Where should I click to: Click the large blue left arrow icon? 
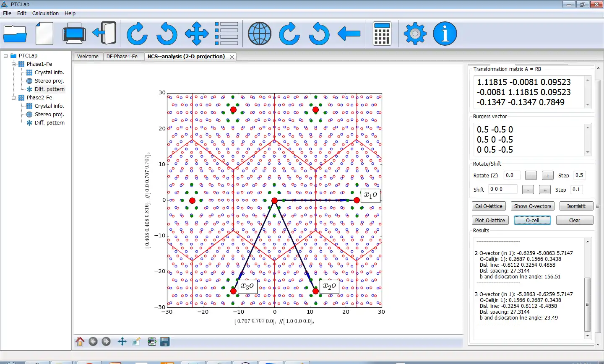pyautogui.click(x=349, y=34)
